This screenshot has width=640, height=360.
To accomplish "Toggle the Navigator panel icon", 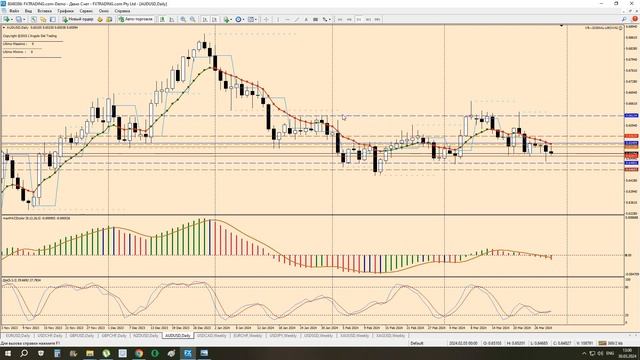I will [x=53, y=19].
